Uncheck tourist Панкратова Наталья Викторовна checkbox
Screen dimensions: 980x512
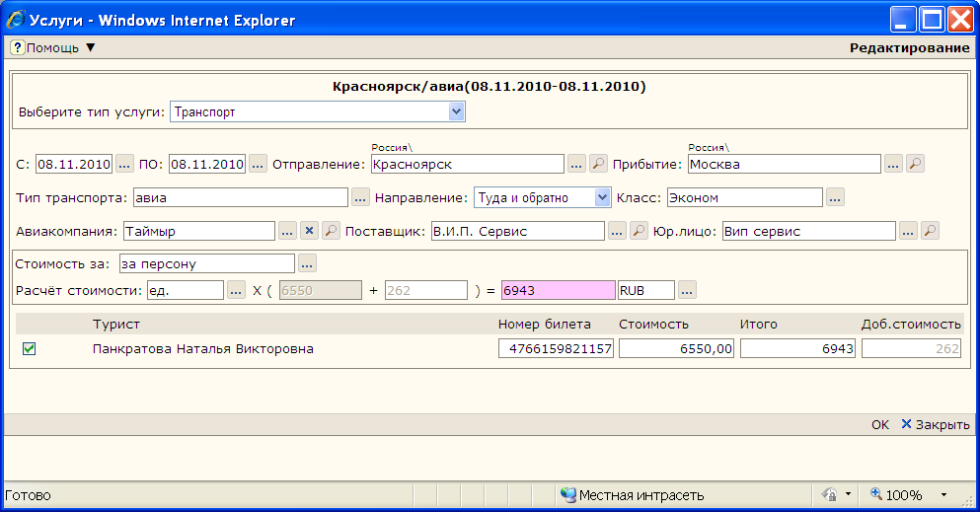pos(29,348)
